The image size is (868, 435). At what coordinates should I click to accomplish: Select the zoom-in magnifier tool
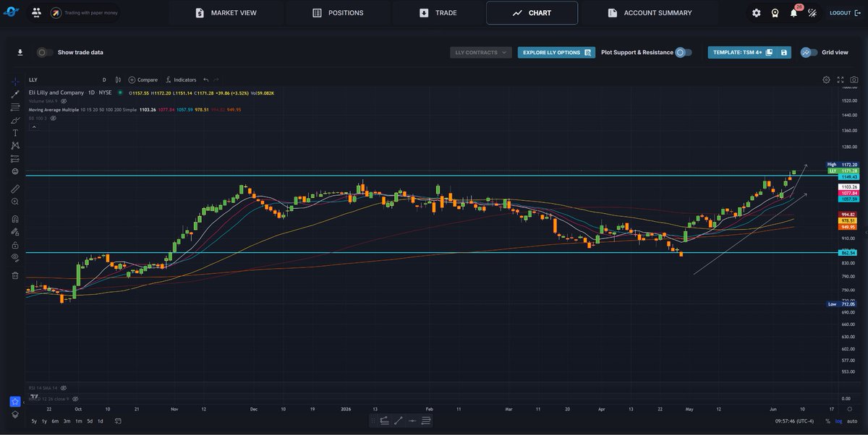15,202
